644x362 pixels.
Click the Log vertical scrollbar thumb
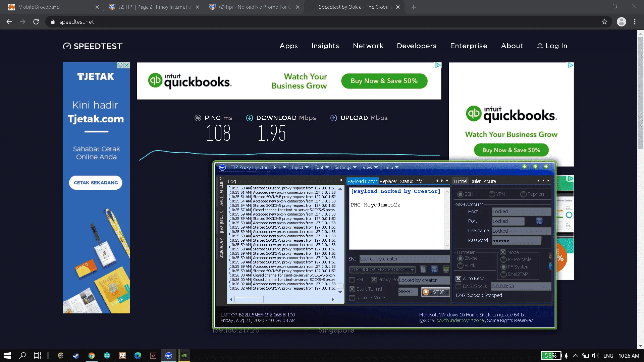(340, 286)
